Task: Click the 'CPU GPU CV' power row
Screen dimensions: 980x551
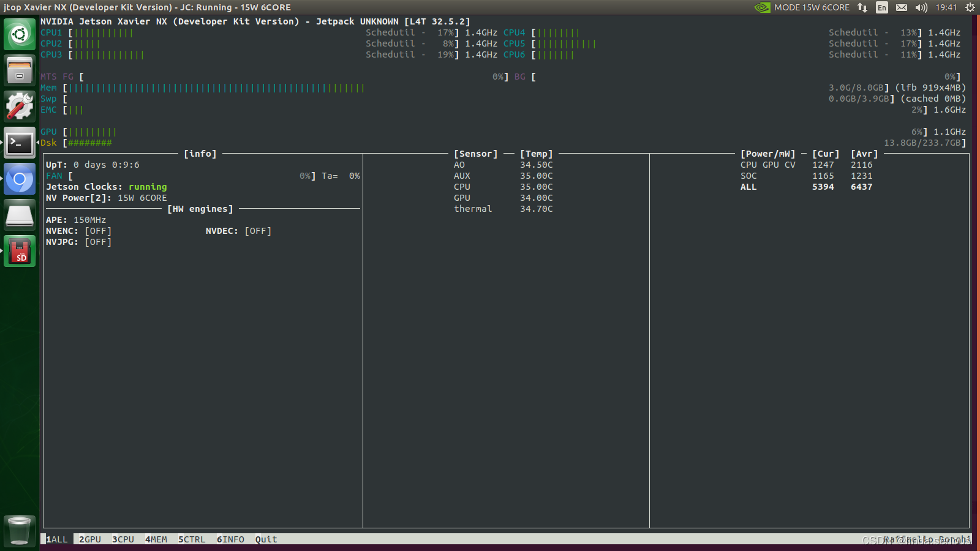Action: (807, 165)
